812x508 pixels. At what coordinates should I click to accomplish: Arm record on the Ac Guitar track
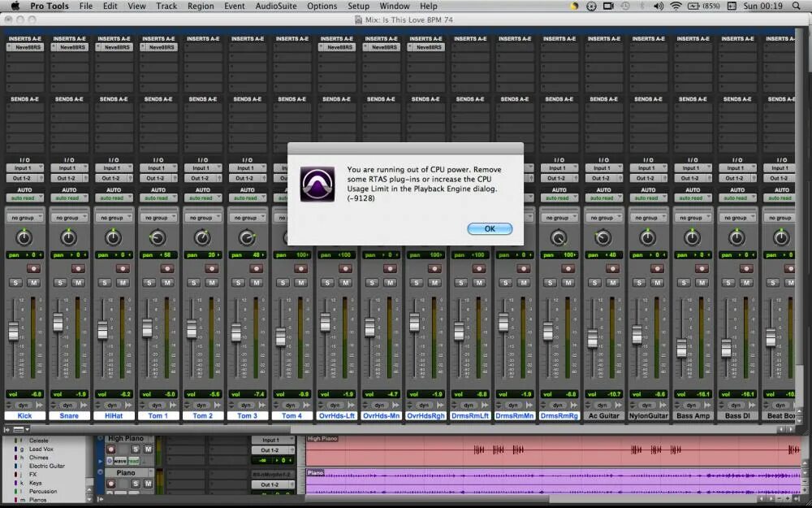(x=612, y=268)
